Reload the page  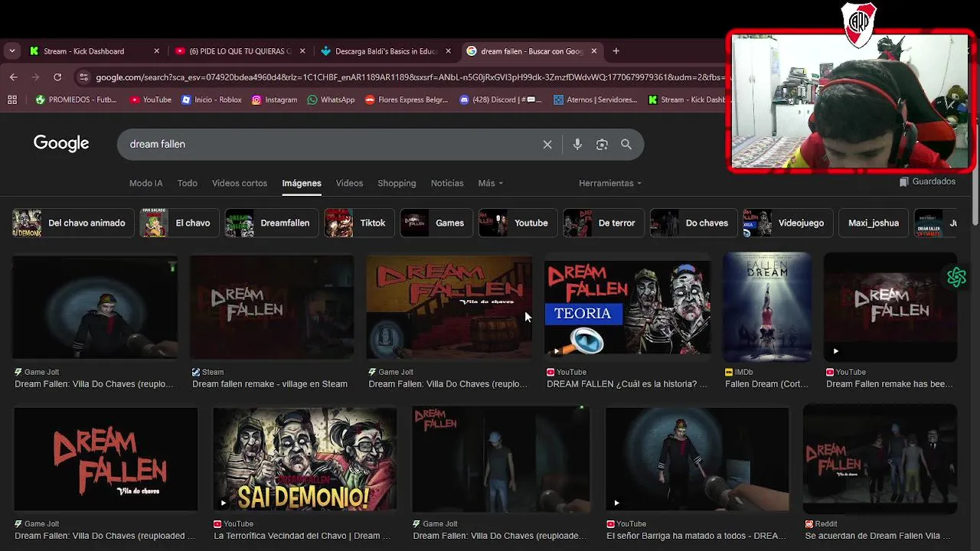[x=57, y=77]
